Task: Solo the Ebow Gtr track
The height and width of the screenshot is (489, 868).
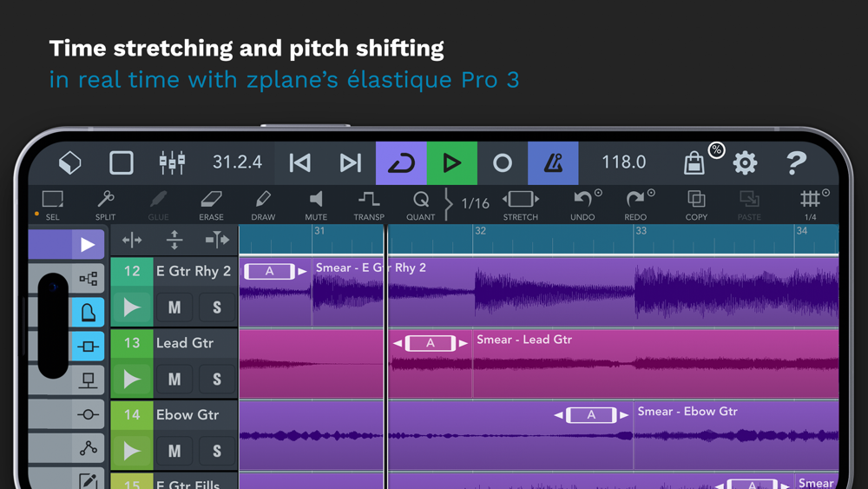Action: click(217, 452)
